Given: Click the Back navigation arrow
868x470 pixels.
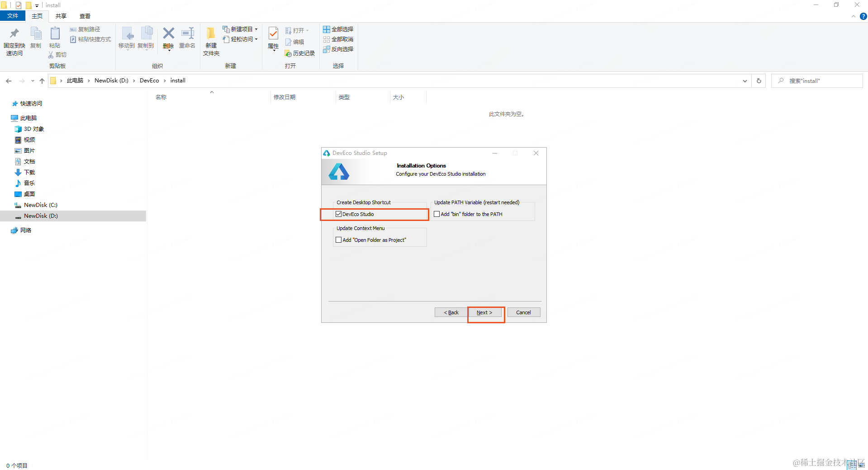Looking at the screenshot, I should [x=9, y=81].
